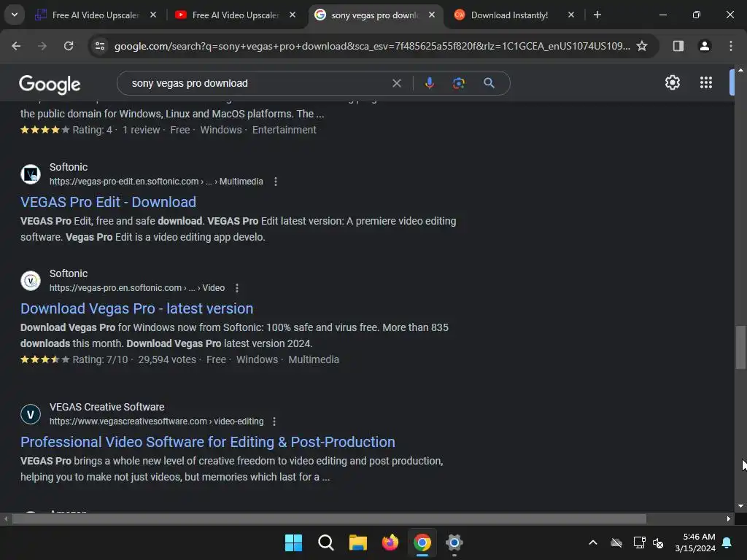Search by image with Google Lens
This screenshot has width=747, height=560.
click(458, 83)
